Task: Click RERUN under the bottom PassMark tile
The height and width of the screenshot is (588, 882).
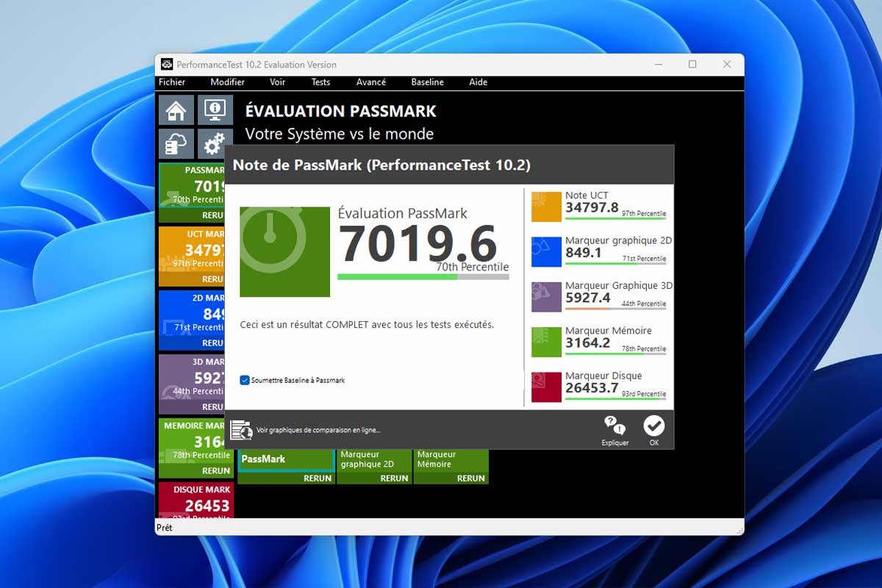Action: pyautogui.click(x=318, y=478)
